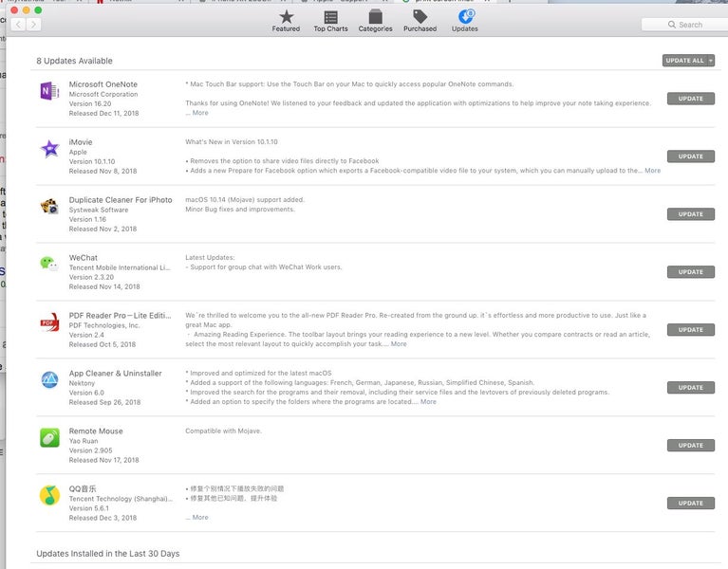Update WeChat

pos(690,272)
